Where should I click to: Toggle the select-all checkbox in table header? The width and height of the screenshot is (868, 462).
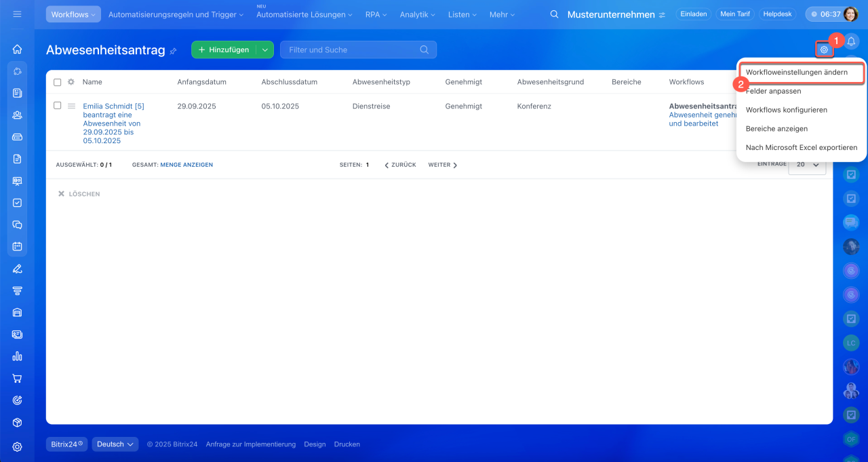(58, 82)
